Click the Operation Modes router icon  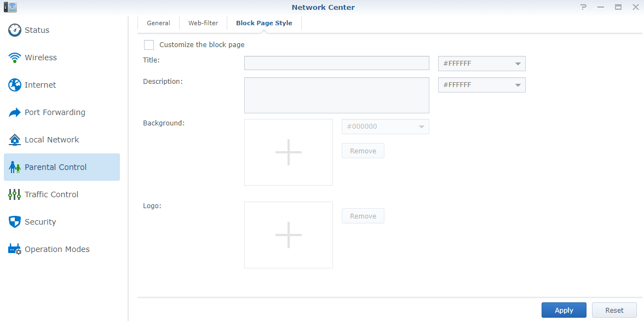click(x=15, y=249)
